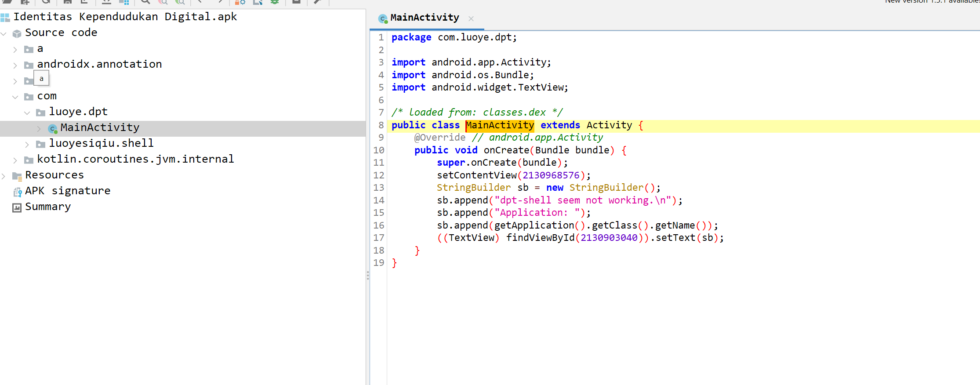Click the green bug debugger toolbar icon
This screenshot has width=980, height=385.
(275, 2)
